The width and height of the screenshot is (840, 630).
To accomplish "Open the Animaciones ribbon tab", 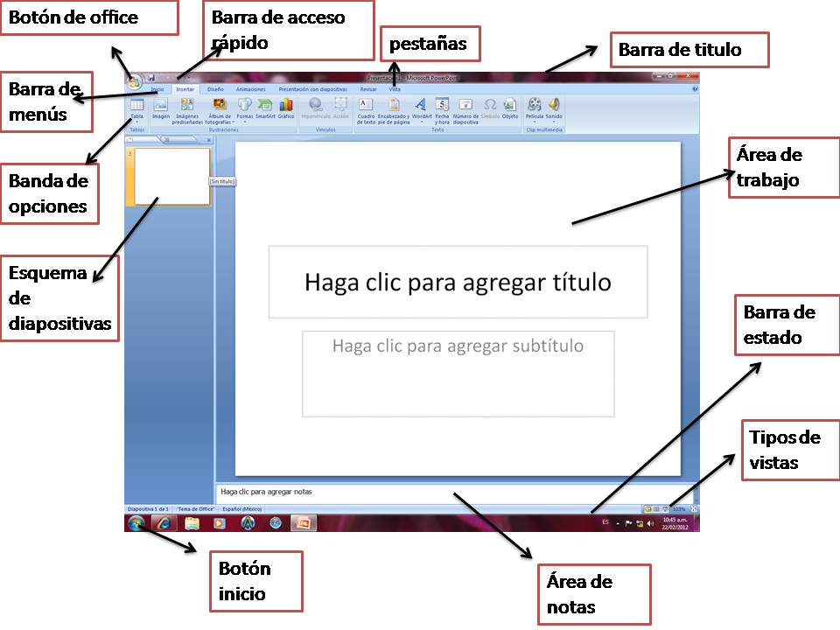I will click(x=250, y=90).
